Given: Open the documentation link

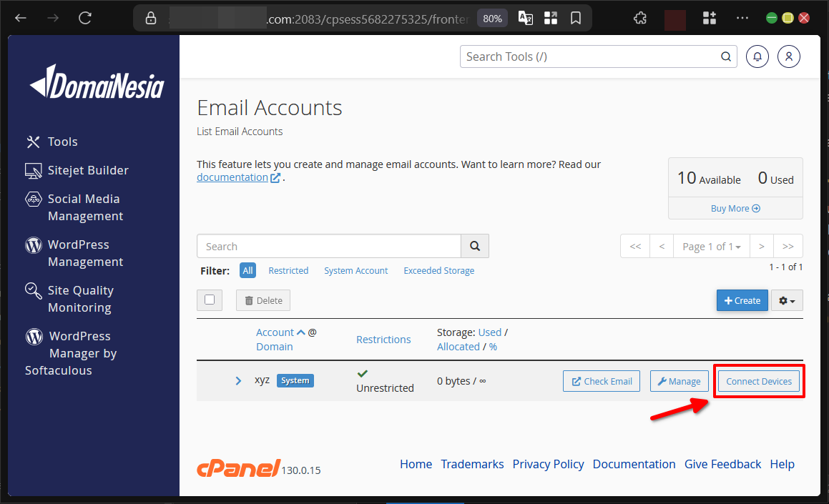Looking at the screenshot, I should [x=234, y=177].
